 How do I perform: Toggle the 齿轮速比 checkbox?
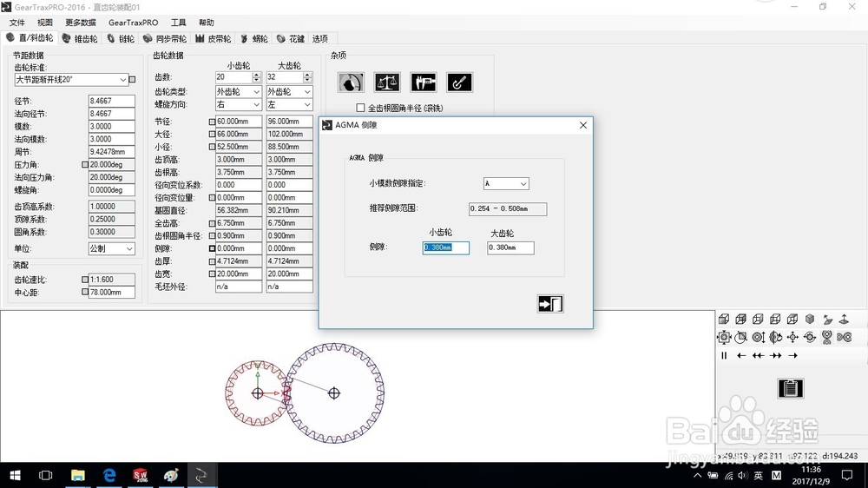coord(85,280)
